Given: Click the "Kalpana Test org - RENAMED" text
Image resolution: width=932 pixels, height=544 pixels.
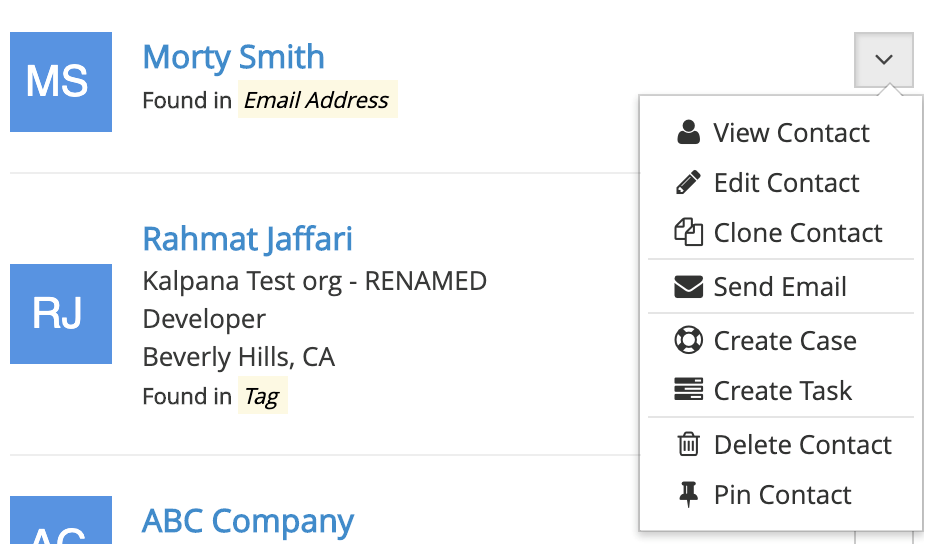Looking at the screenshot, I should click(314, 281).
